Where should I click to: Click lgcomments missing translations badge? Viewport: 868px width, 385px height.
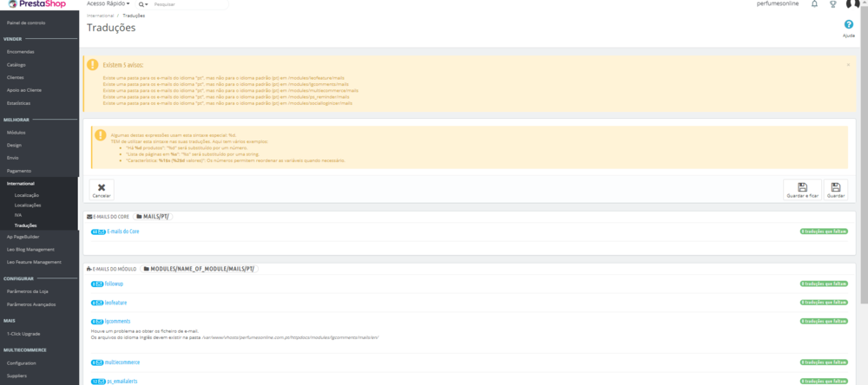(824, 321)
